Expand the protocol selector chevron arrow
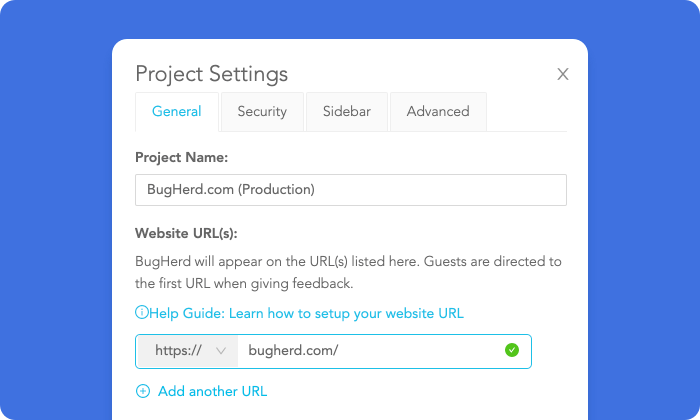Screen dimensions: 700x420 pos(221,351)
